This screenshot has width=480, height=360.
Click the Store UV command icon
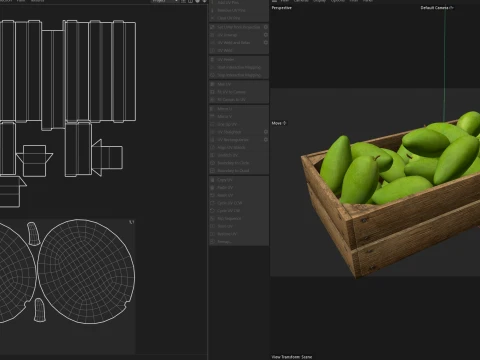click(x=213, y=226)
